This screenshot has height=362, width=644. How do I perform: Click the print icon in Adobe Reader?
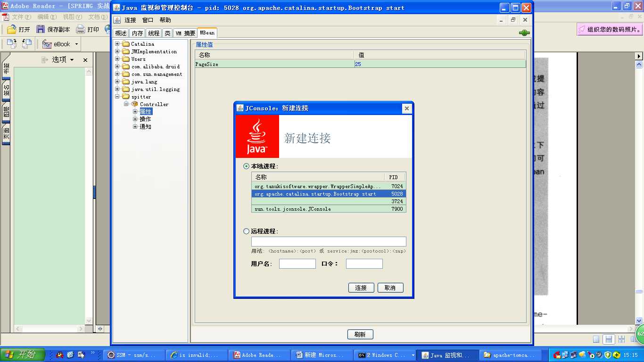click(x=81, y=29)
